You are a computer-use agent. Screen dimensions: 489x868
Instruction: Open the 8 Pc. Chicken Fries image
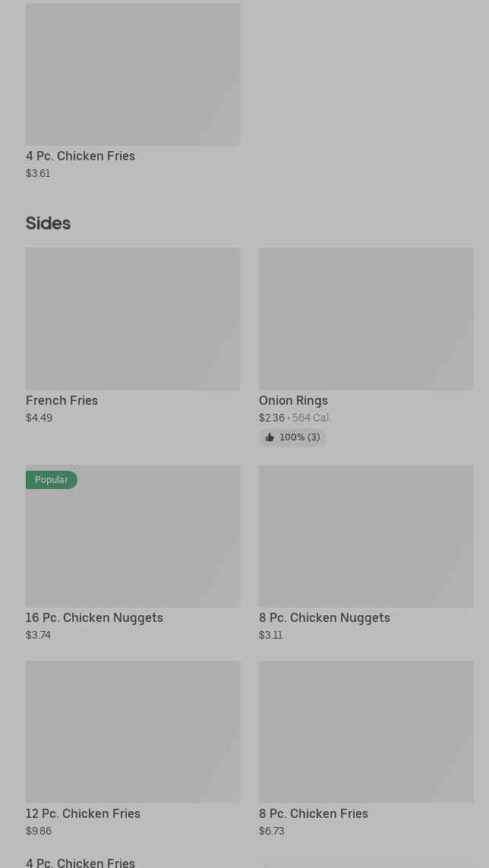[x=366, y=731]
